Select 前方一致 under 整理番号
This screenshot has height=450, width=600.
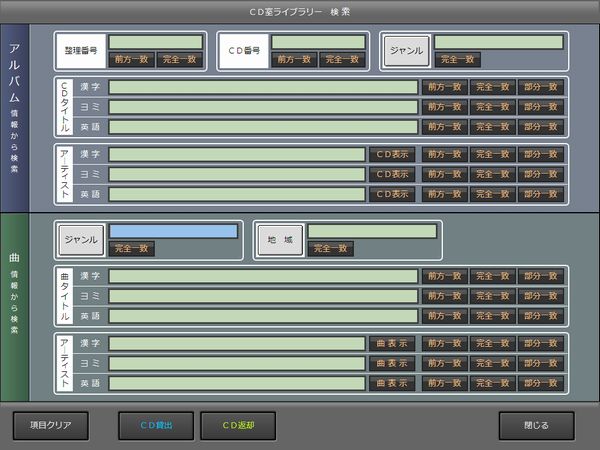[132, 60]
